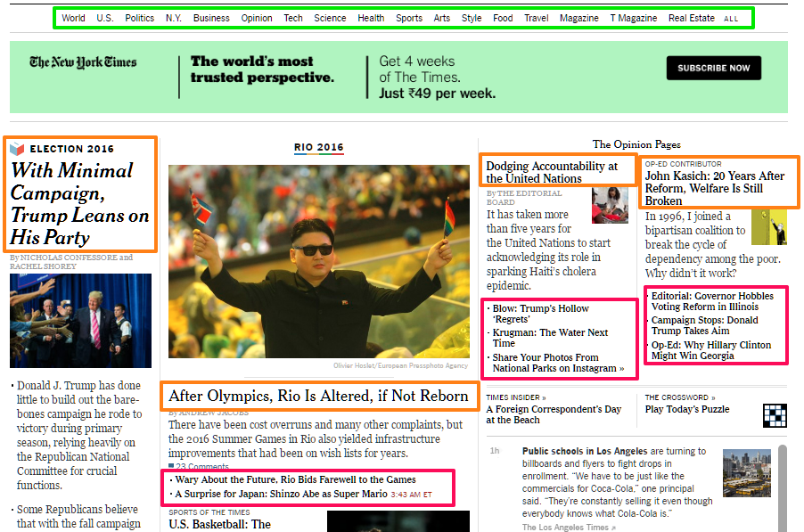Select Science in the navigation bar
Image resolution: width=804 pixels, height=532 pixels.
point(330,18)
